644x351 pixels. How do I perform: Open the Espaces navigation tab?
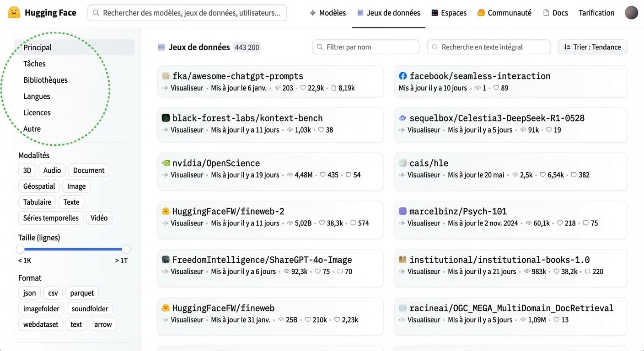point(449,13)
